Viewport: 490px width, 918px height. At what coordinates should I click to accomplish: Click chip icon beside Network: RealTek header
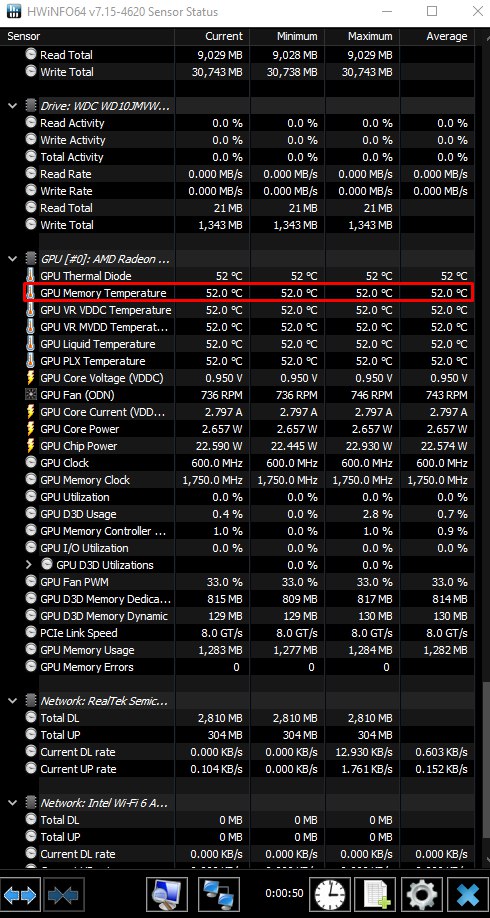[30, 701]
